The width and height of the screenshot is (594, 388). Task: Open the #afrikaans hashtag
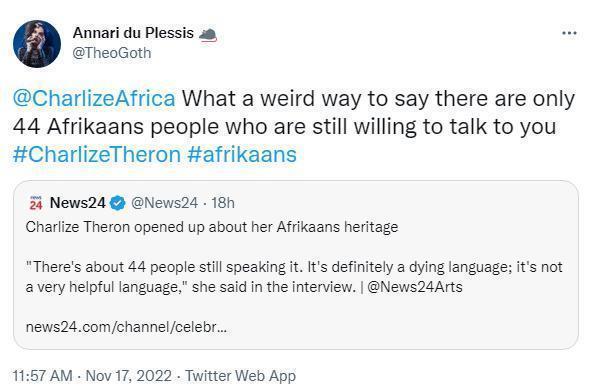click(242, 155)
